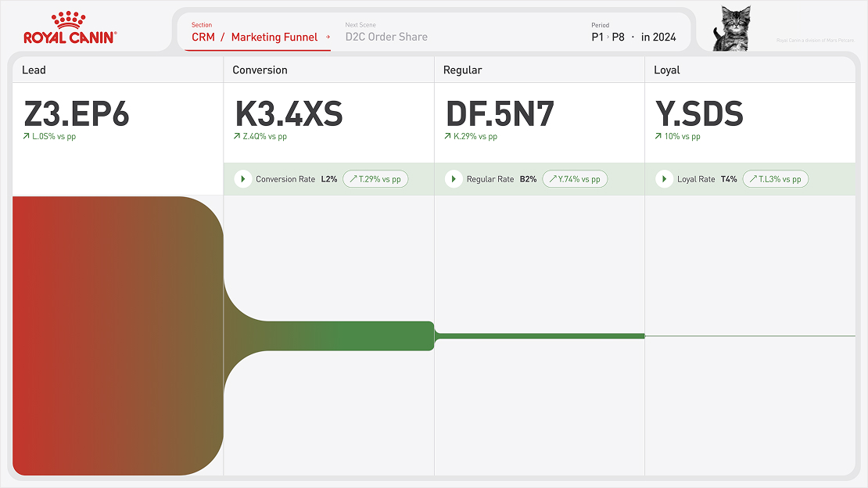868x488 pixels.
Task: Click the T.L3% vs pp badge
Action: [x=775, y=179]
